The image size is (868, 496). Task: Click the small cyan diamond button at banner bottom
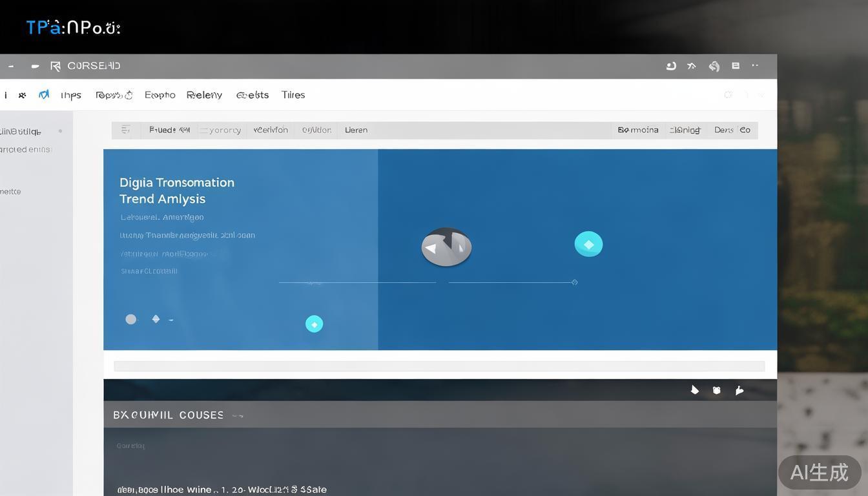314,324
